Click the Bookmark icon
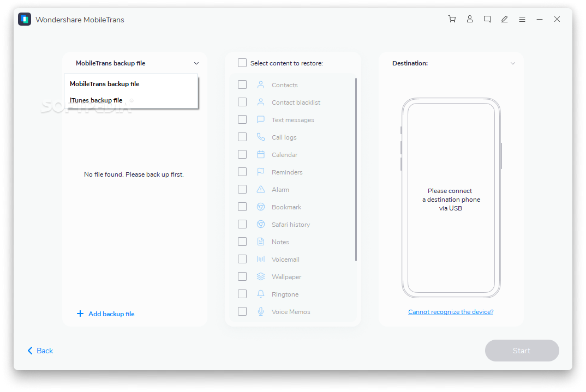586x392 pixels. click(261, 207)
